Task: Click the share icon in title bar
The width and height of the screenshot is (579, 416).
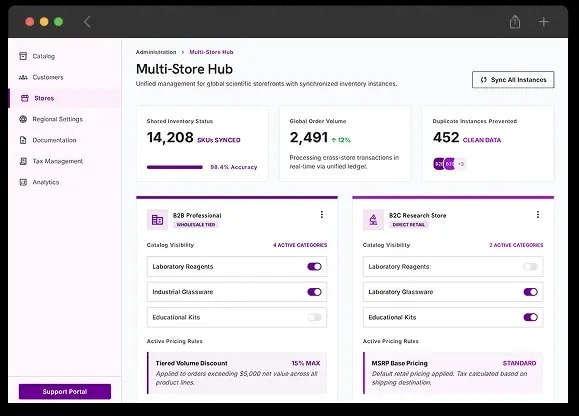Action: click(x=515, y=22)
